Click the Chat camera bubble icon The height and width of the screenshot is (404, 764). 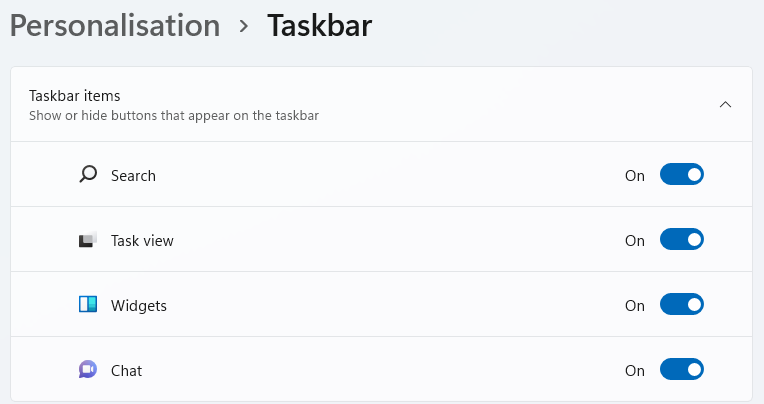(x=88, y=370)
